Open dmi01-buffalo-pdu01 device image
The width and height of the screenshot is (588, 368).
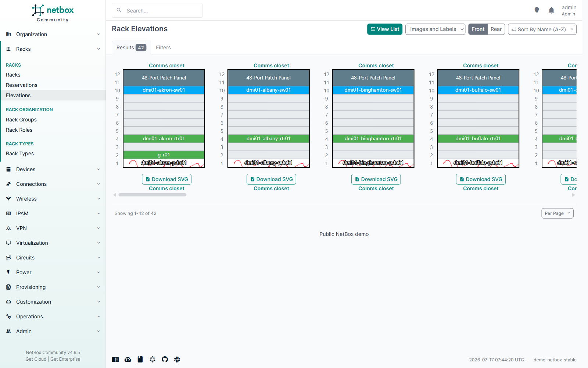pyautogui.click(x=478, y=163)
